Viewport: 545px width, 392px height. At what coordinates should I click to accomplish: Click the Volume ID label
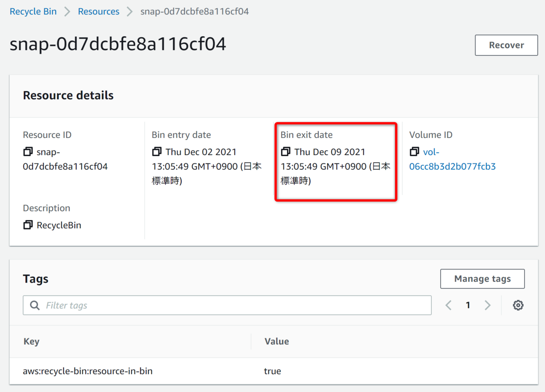[x=431, y=135]
